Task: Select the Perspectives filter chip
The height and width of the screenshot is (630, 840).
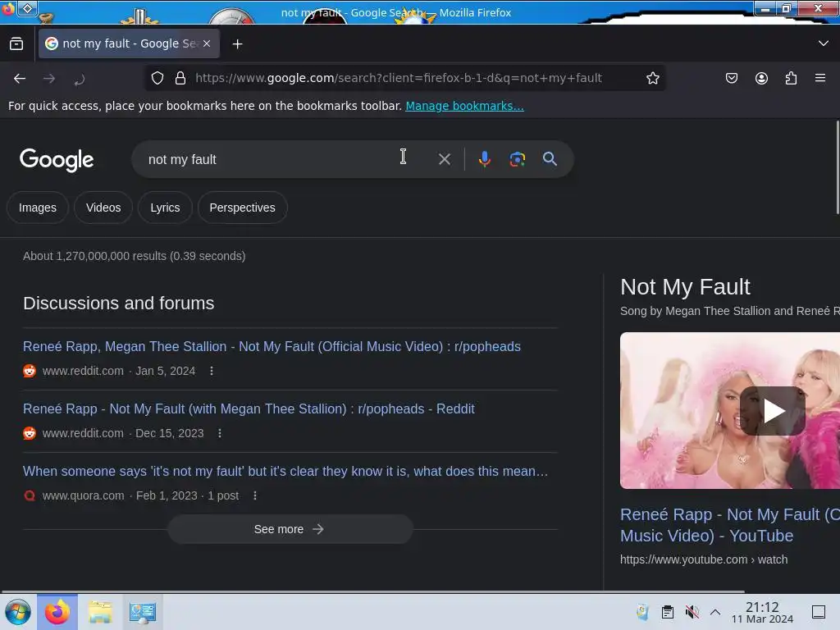Action: click(242, 208)
